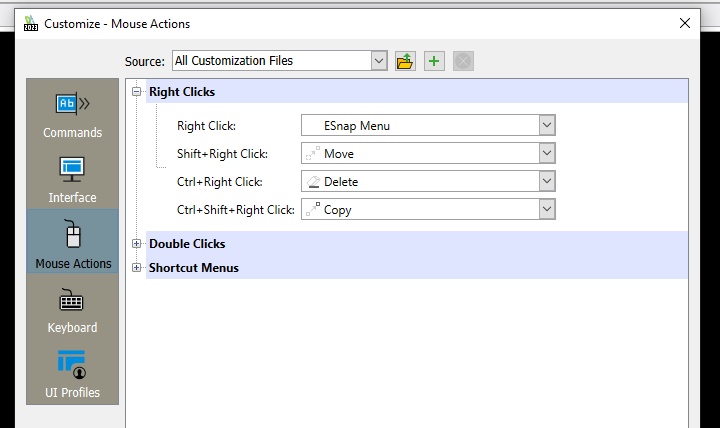
Task: Go to the Keyboard customization section
Action: coord(73,309)
